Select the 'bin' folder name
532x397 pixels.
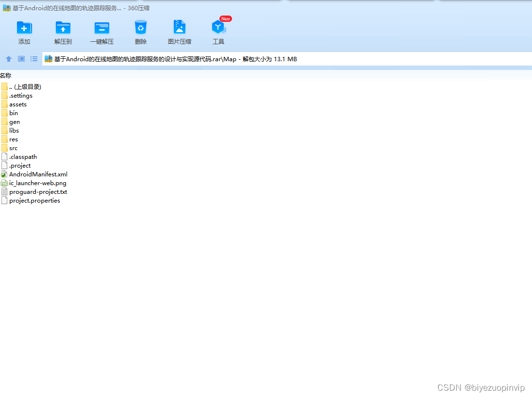[x=14, y=113]
